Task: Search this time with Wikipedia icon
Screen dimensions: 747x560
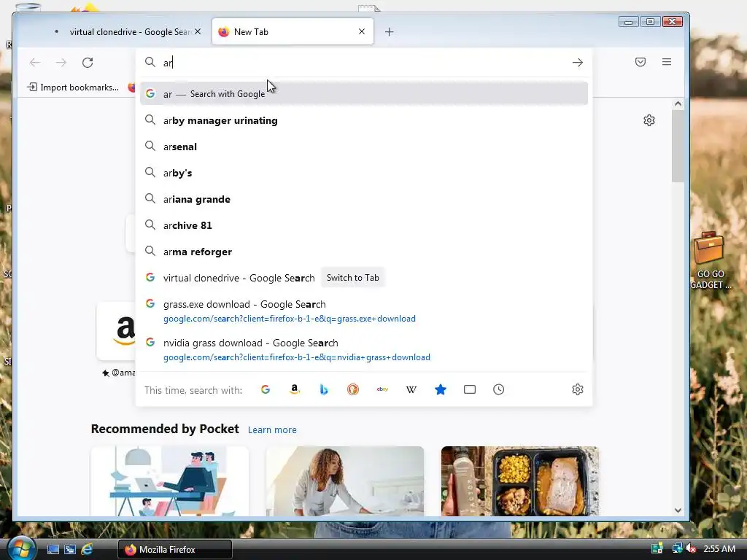Action: click(x=411, y=389)
